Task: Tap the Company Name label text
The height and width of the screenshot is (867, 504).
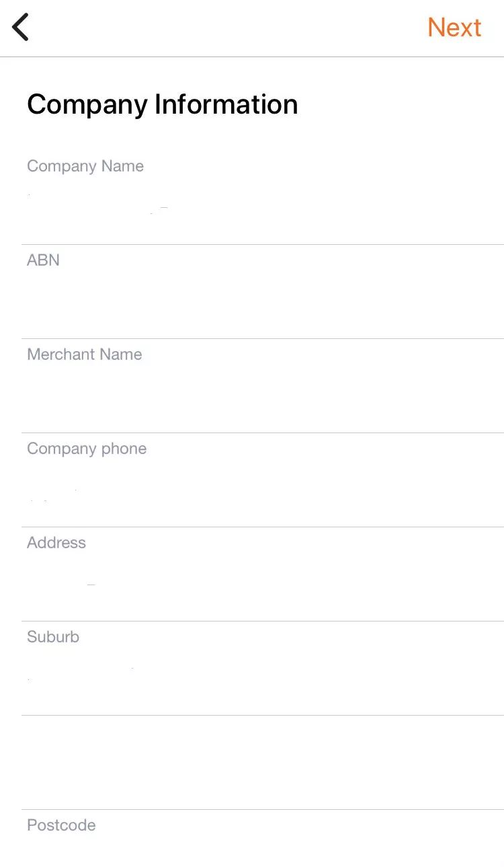Action: (x=85, y=166)
